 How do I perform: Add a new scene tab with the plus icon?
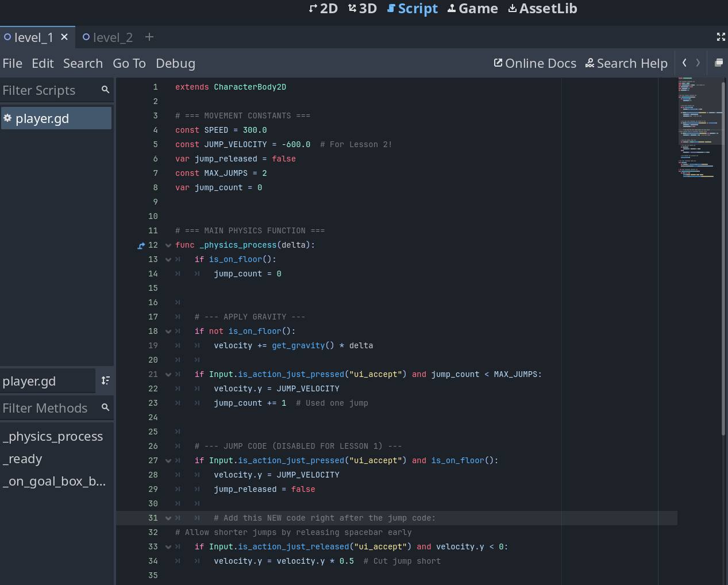(x=149, y=37)
